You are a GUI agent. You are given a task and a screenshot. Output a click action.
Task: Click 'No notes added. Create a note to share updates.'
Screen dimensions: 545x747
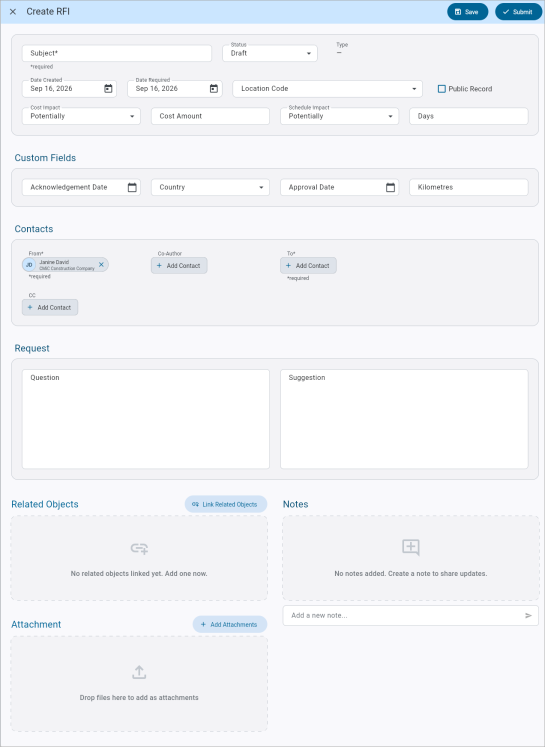tap(411, 574)
